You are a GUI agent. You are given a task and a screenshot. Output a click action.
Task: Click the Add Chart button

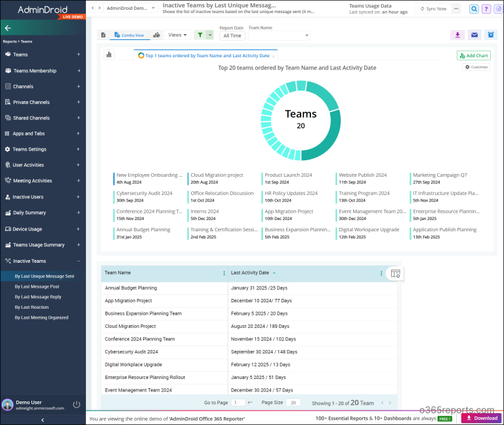pos(474,56)
